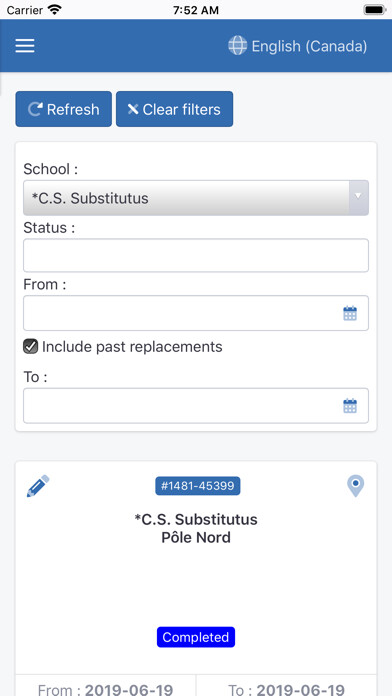Viewport: 392px width, 696px height.
Task: Open the *C.S. Substitutus school selector
Action: pyautogui.click(x=196, y=198)
